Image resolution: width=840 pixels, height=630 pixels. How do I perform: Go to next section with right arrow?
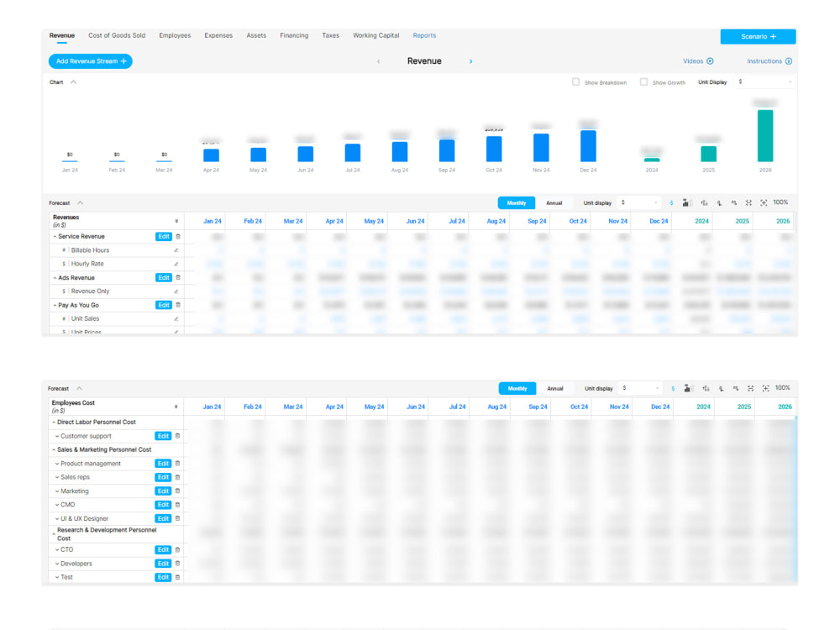[x=471, y=61]
